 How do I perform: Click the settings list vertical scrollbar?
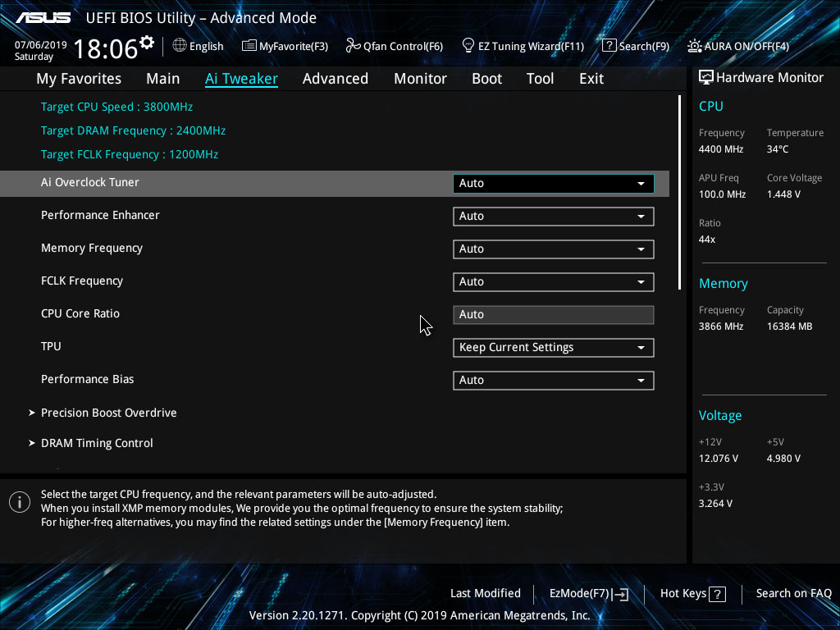[679, 193]
